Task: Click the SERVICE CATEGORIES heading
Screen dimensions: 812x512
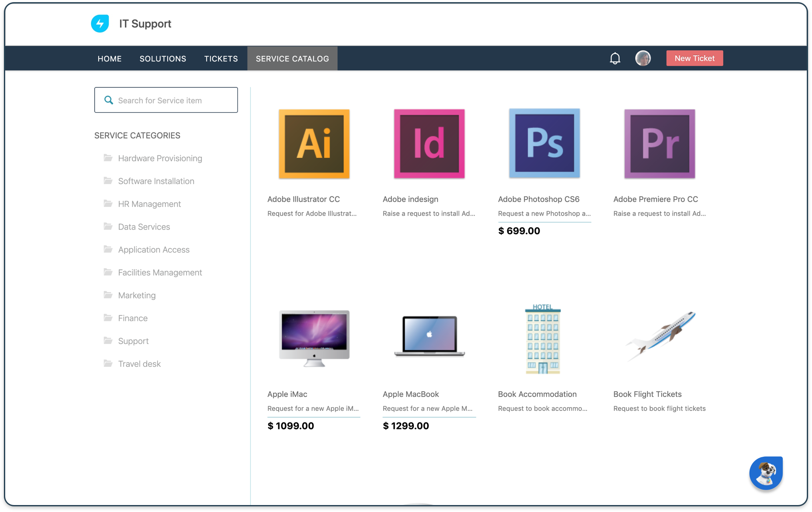Action: [x=137, y=136]
